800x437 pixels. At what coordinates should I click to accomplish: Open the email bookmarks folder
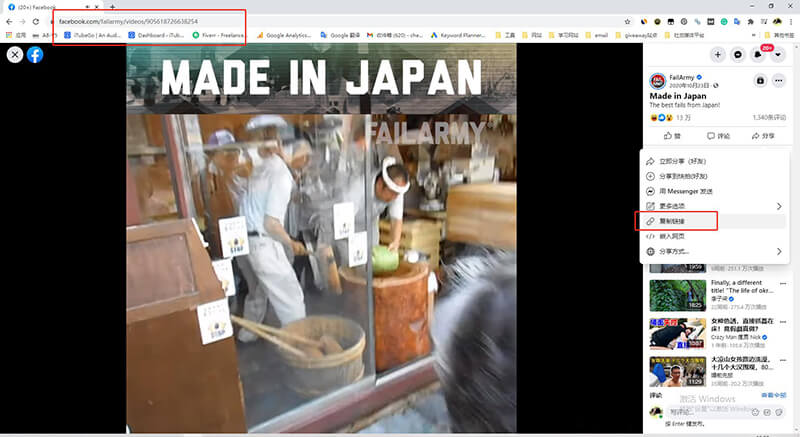[597, 35]
